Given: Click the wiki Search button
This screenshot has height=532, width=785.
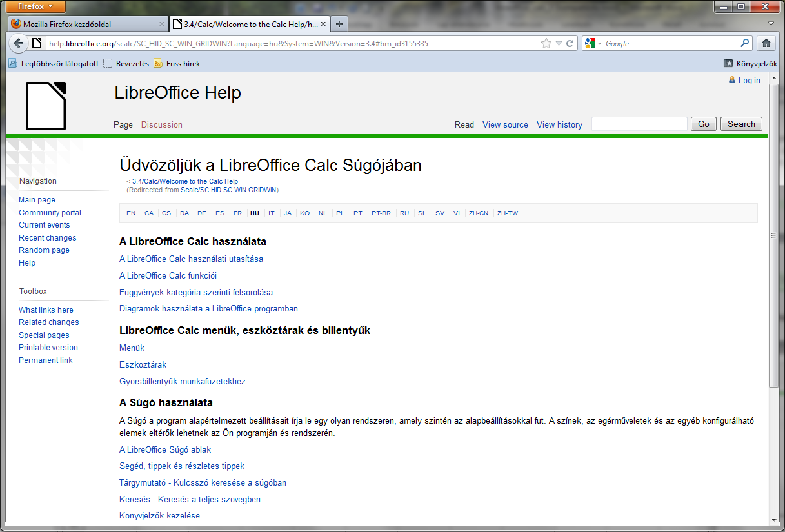Looking at the screenshot, I should [741, 124].
